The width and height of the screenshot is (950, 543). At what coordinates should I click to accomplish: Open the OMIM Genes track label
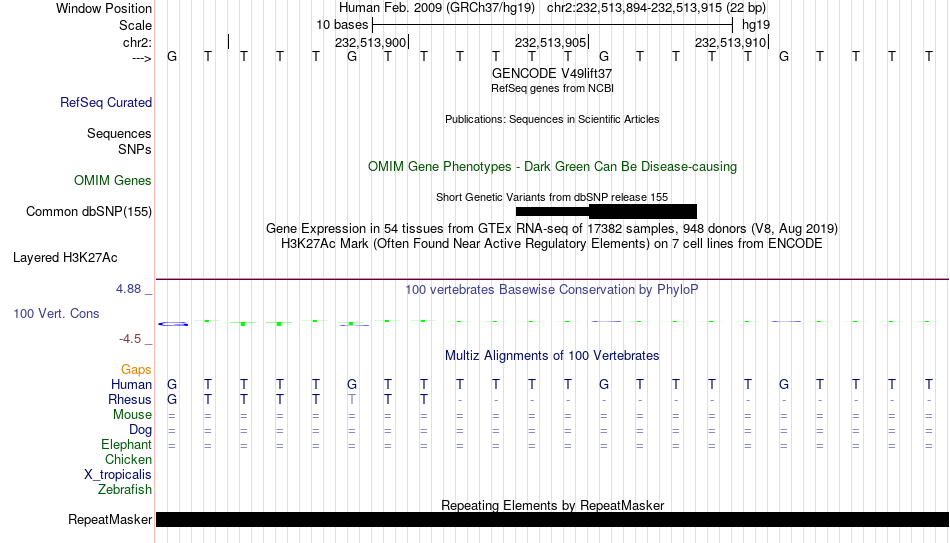tap(112, 181)
